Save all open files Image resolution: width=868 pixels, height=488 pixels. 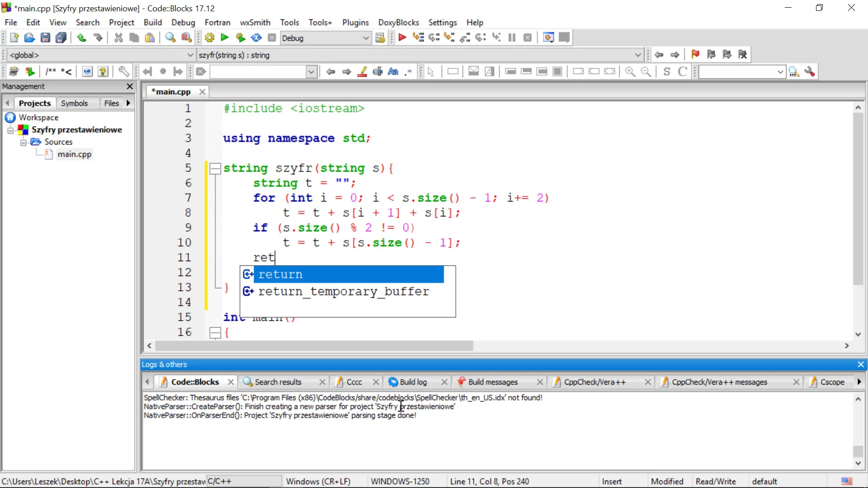pyautogui.click(x=61, y=38)
